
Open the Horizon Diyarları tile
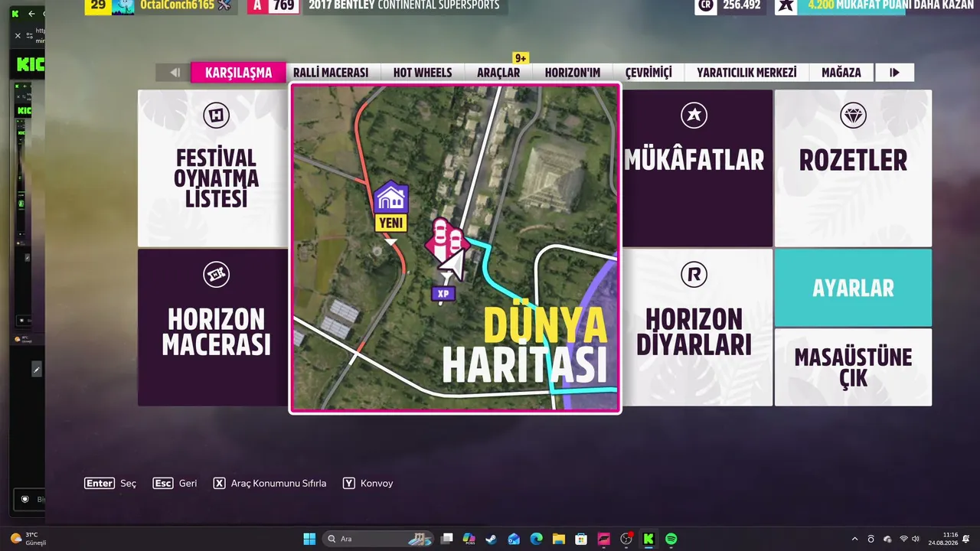click(697, 328)
